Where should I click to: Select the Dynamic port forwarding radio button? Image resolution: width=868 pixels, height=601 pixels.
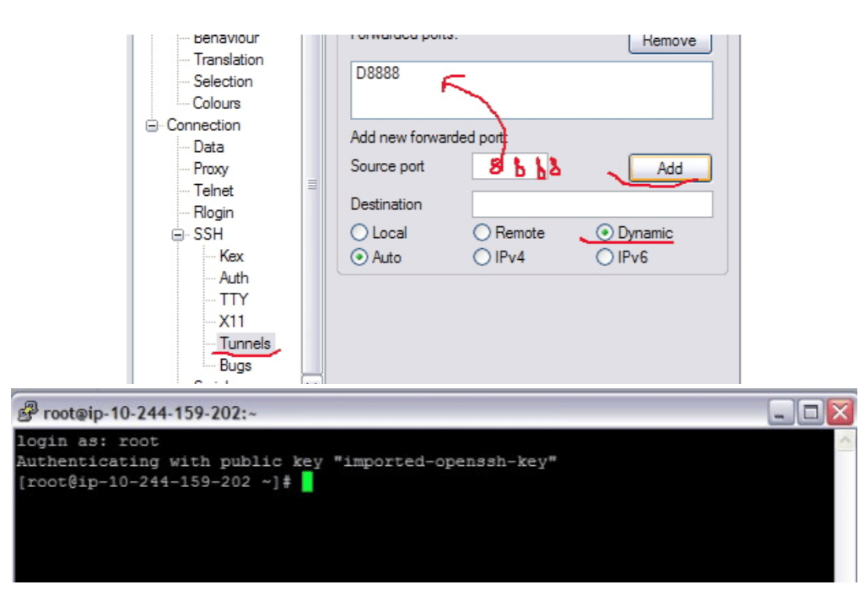[605, 233]
